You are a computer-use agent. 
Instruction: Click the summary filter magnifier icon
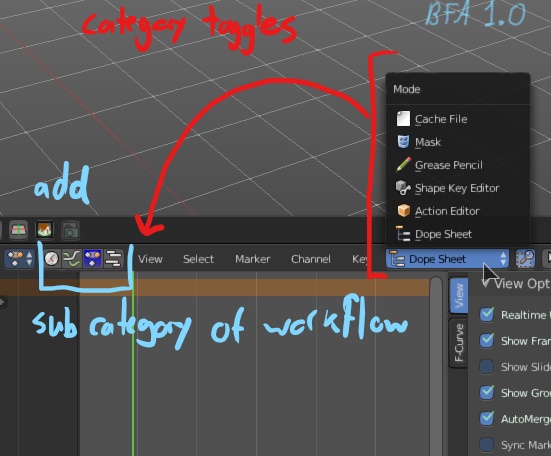(525, 259)
